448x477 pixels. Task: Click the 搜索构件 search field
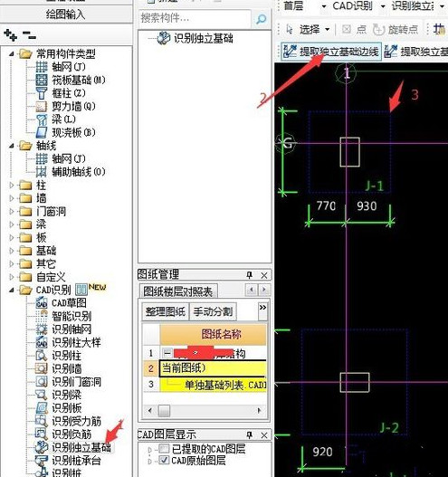(195, 19)
